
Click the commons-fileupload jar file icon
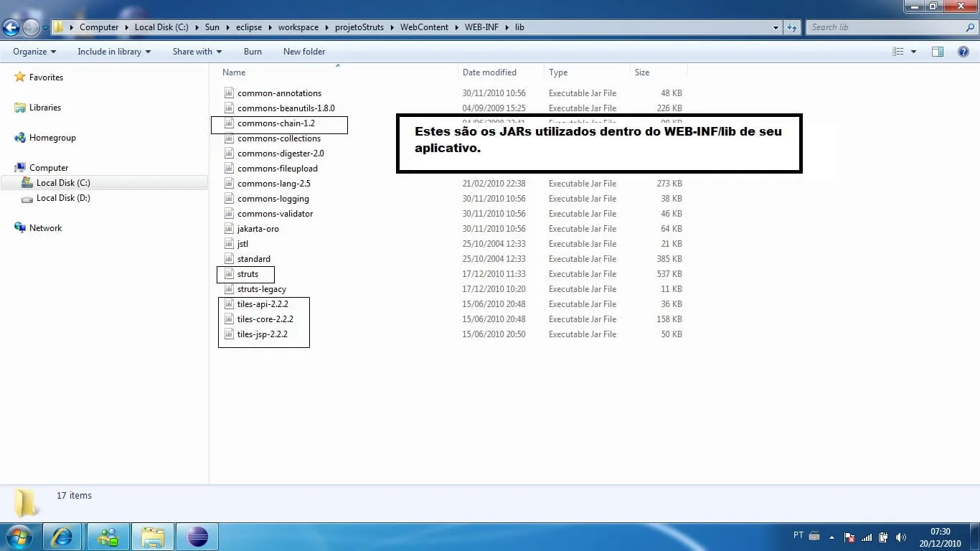[x=229, y=169]
